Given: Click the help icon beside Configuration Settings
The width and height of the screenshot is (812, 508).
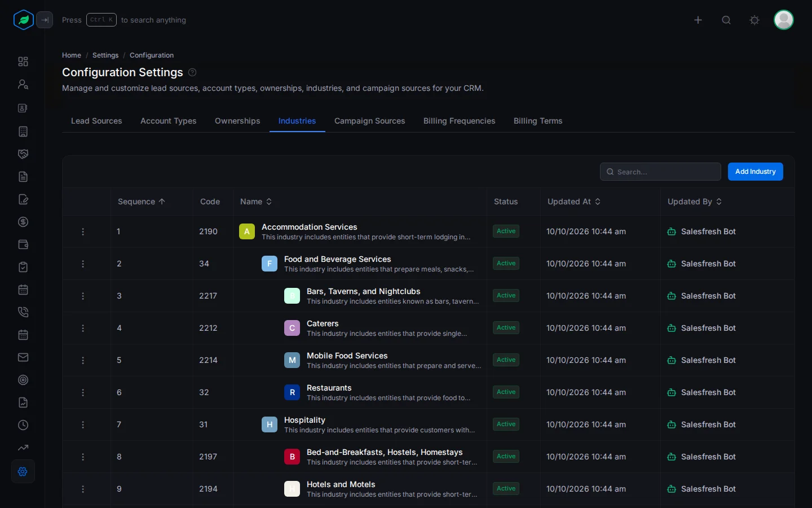Looking at the screenshot, I should tap(192, 72).
